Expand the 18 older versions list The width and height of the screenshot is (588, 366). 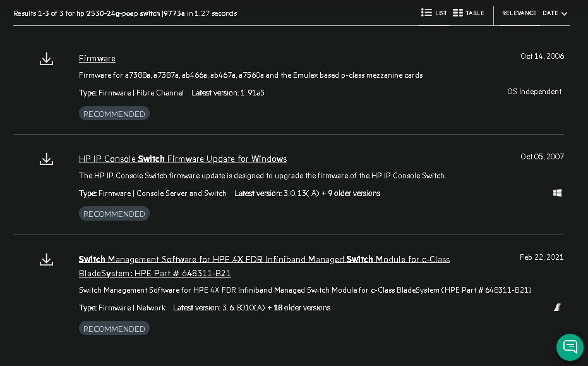click(302, 308)
